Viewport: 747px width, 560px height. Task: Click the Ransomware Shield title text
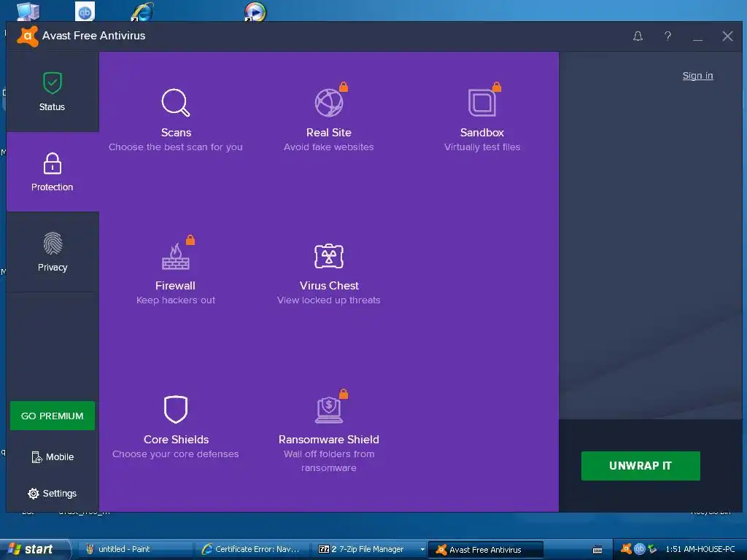[329, 440]
